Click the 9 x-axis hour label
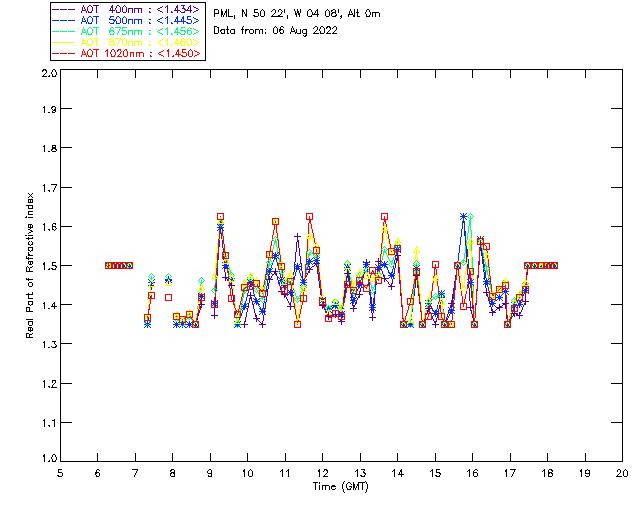The width and height of the screenshot is (640, 512). coord(210,473)
